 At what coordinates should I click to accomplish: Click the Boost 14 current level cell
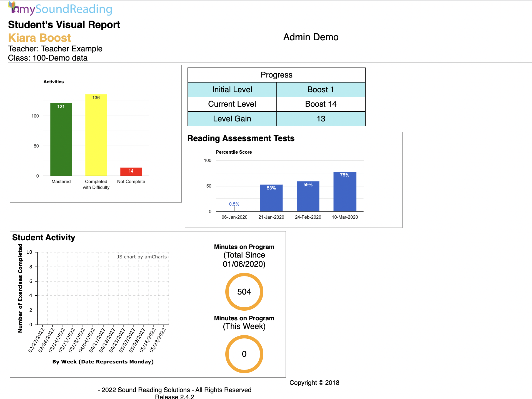(321, 104)
